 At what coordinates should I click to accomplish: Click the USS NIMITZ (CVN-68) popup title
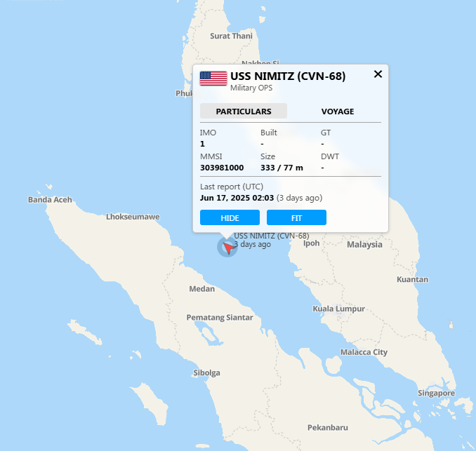[288, 76]
